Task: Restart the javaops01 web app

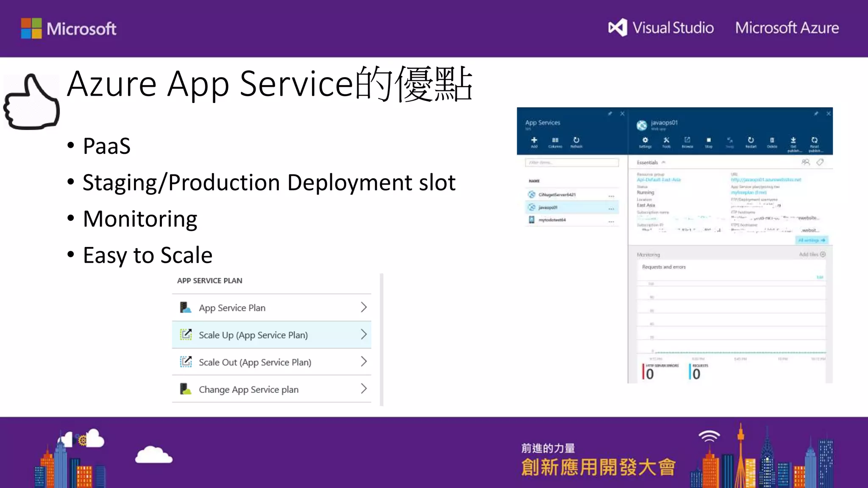Action: click(751, 142)
